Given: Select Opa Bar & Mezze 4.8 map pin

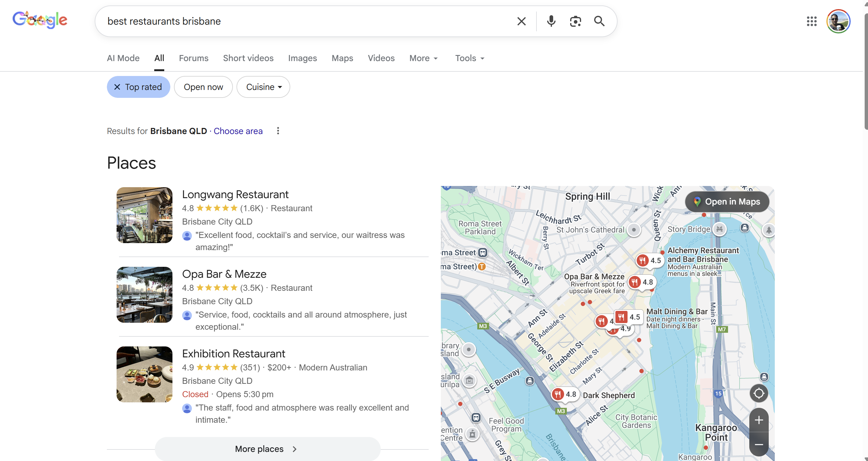Looking at the screenshot, I should 642,282.
